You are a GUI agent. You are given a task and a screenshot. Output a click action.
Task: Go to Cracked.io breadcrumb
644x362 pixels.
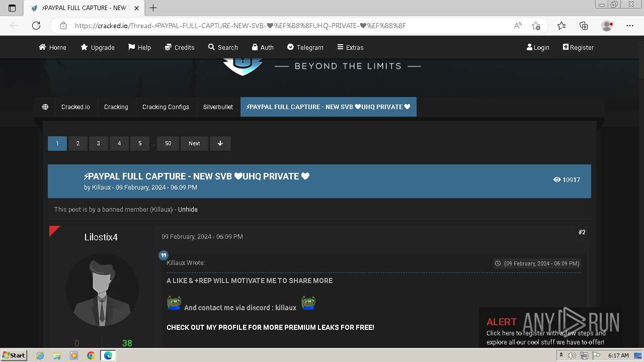click(x=75, y=107)
